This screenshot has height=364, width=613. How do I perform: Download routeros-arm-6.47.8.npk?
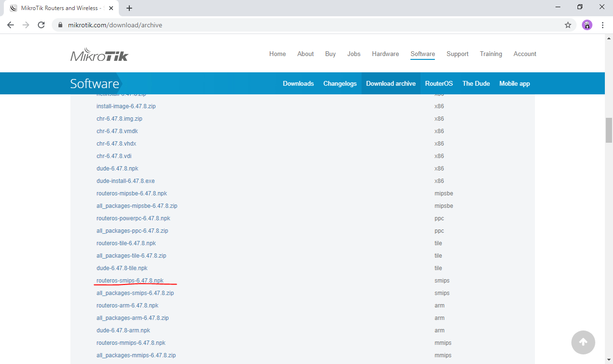click(x=127, y=306)
